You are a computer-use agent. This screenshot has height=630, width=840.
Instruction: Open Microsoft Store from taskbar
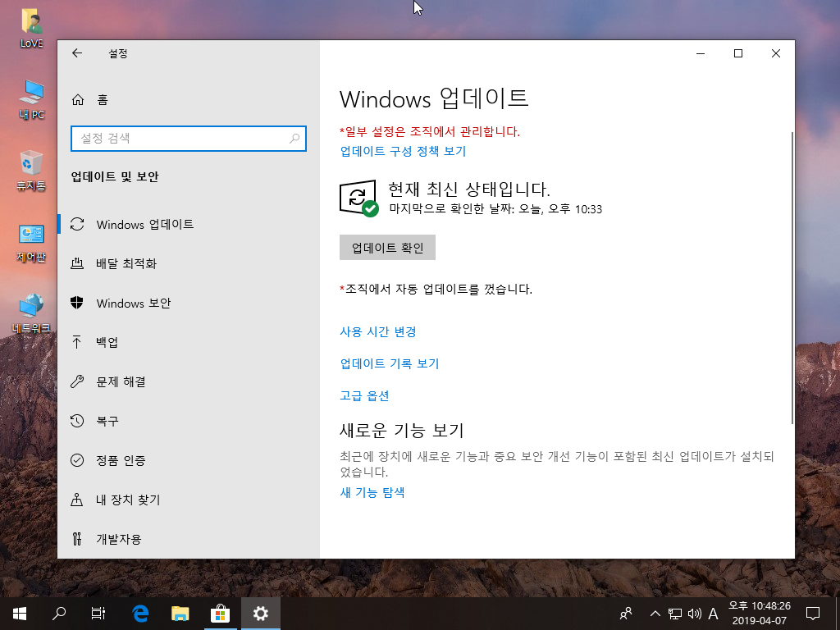click(220, 614)
